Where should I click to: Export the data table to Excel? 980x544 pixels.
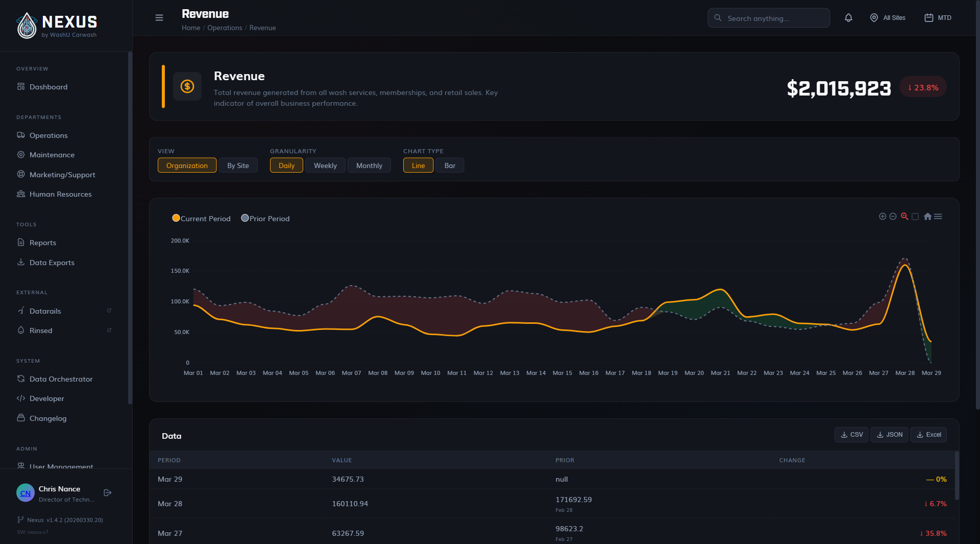928,435
